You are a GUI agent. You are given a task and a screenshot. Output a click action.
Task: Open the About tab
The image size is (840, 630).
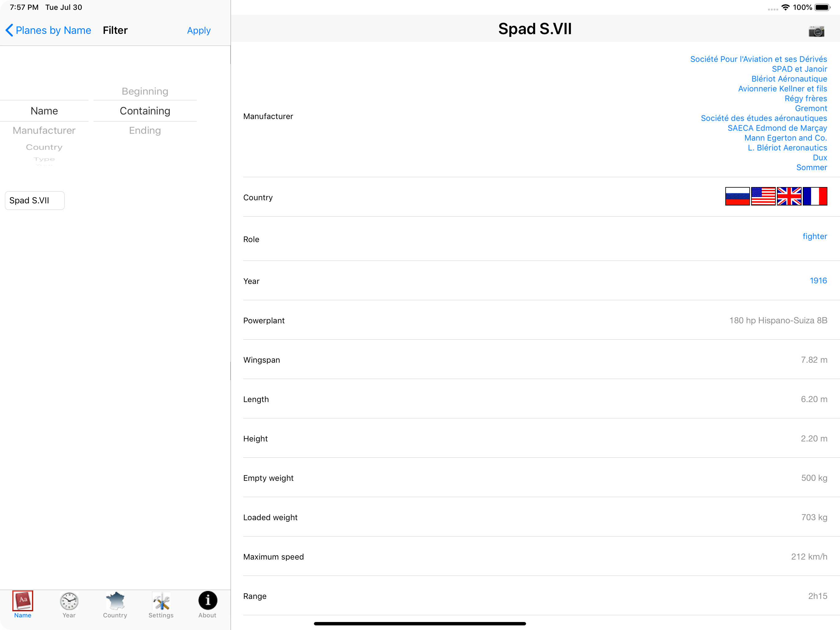point(207,604)
